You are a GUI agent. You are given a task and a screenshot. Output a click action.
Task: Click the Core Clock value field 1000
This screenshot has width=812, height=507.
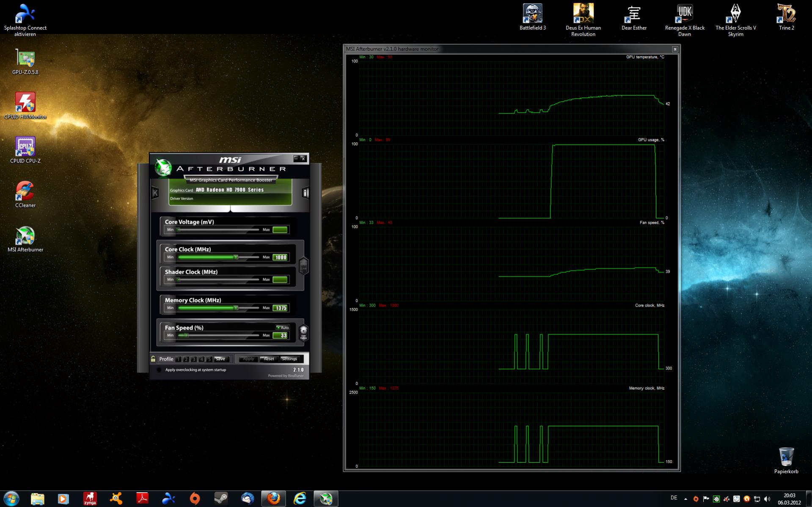point(280,257)
